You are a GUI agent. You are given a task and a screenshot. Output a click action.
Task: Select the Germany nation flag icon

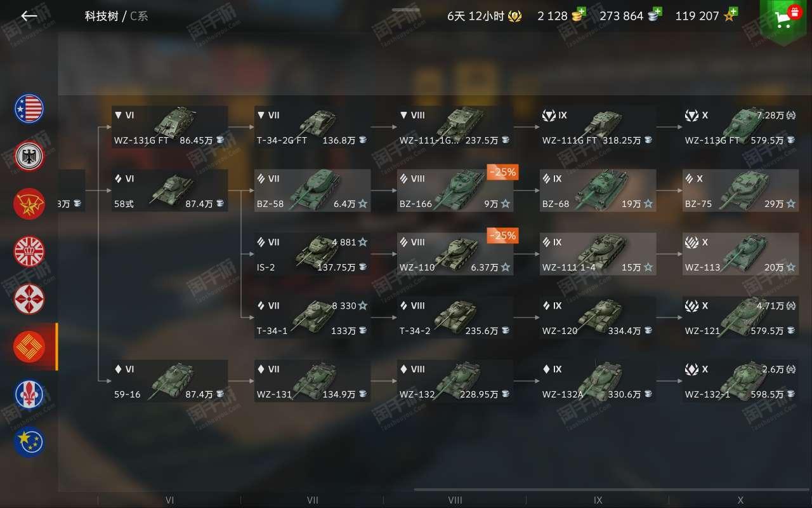(x=29, y=156)
